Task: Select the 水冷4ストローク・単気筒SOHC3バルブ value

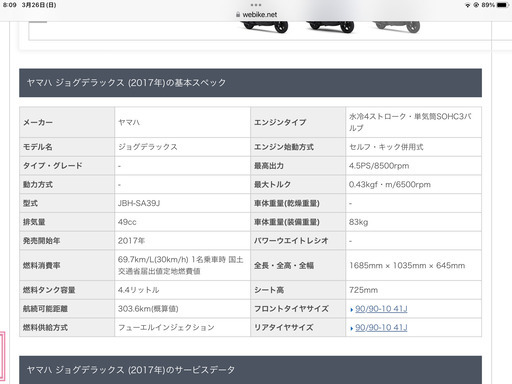Action: point(410,122)
